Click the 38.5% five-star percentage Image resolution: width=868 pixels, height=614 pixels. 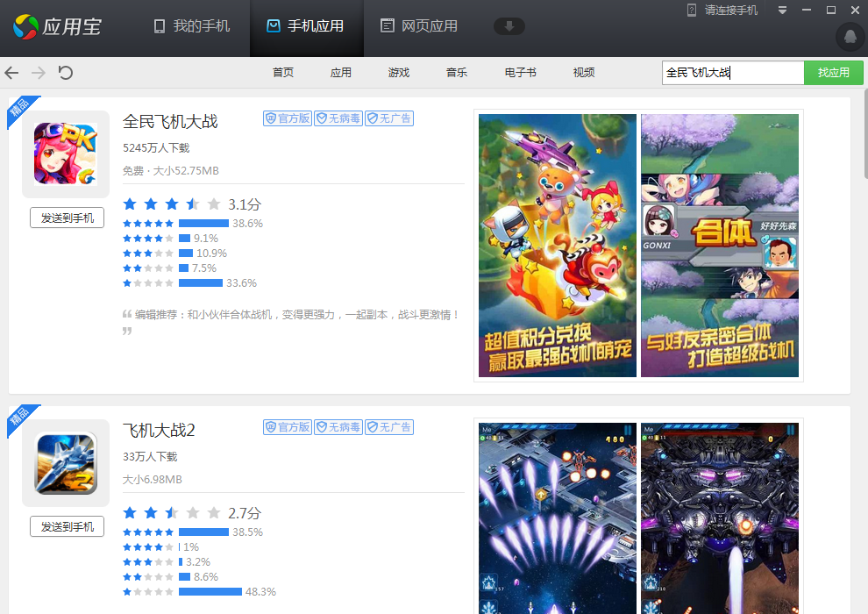point(247,532)
